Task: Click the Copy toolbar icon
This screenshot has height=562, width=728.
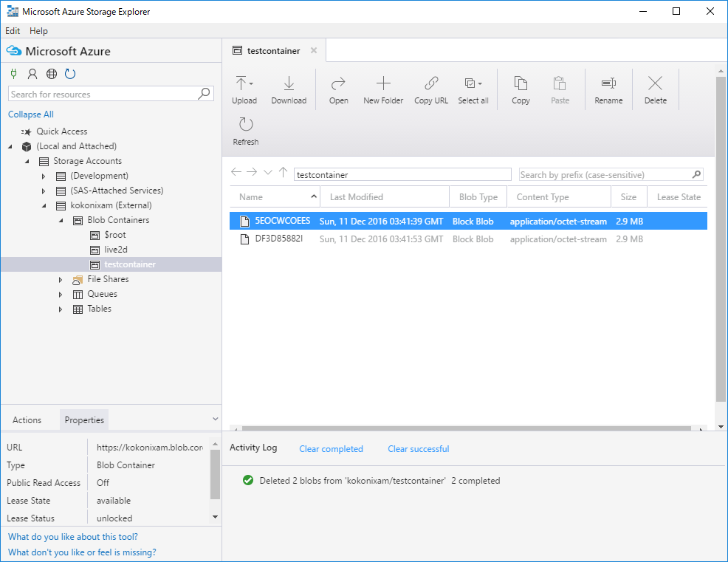Action: coord(521,83)
